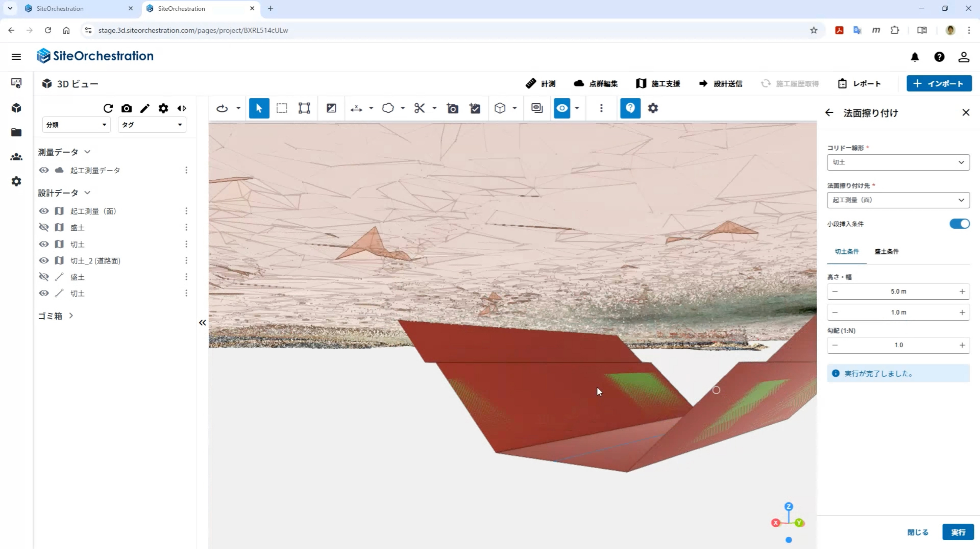Screen dimensions: 980x549
Task: Switch to the 盛土条件 tab
Action: coord(886,252)
